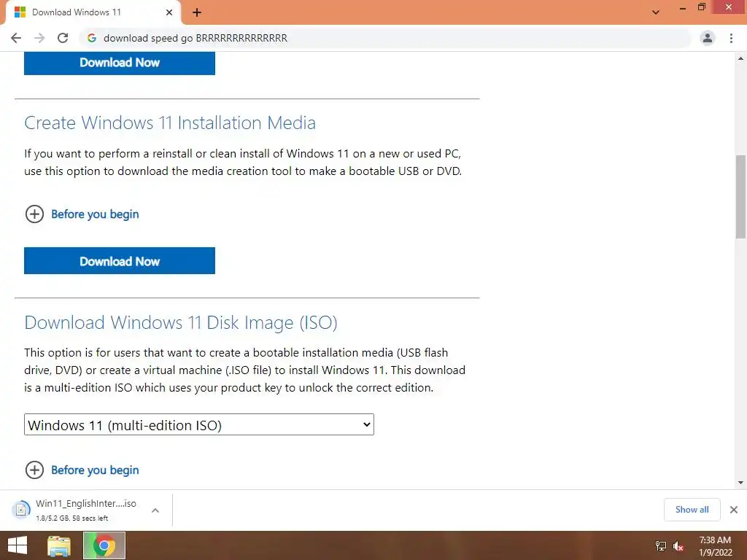Minimize the Chrome window
This screenshot has width=747, height=560.
click(683, 8)
